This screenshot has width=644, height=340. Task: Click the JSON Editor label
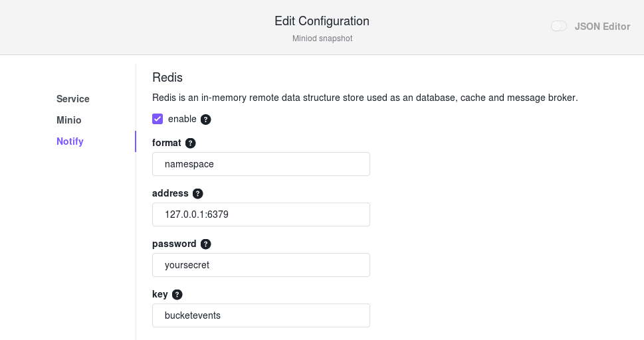click(602, 27)
